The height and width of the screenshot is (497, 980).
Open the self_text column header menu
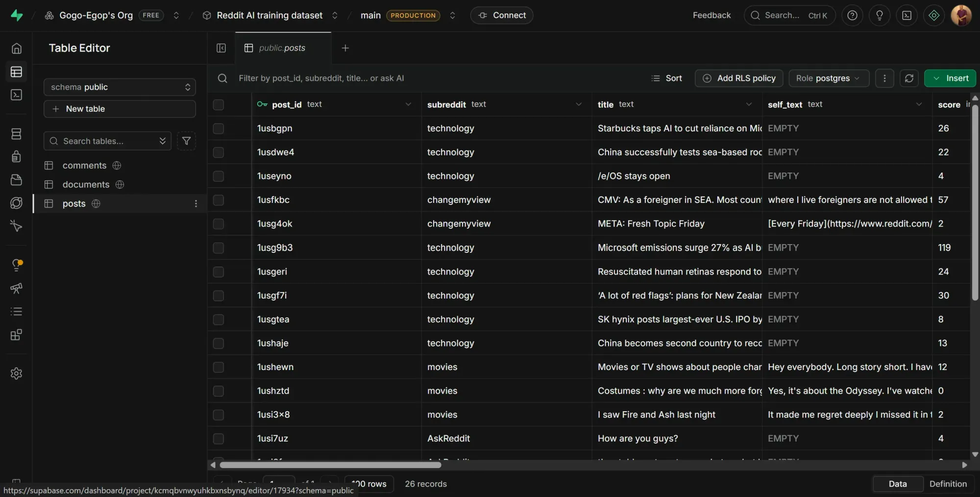(919, 104)
